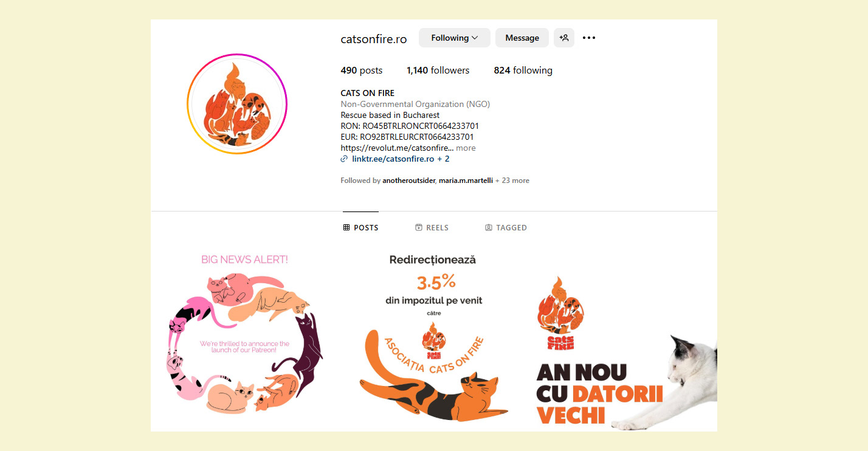
Task: Click the 490 posts count
Action: (362, 71)
